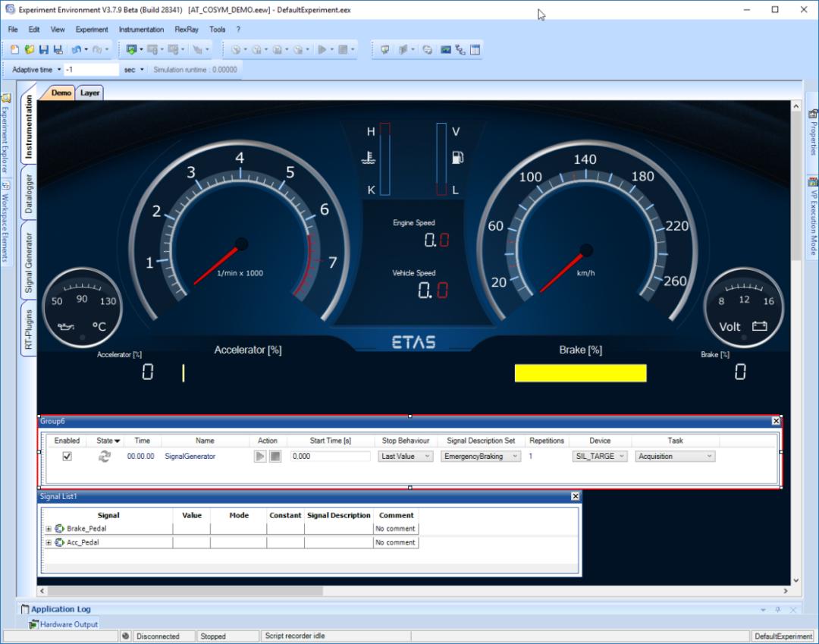Expand the Brake_Pedal signal tree node
Viewport: 819px width, 644px height.
coord(49,529)
